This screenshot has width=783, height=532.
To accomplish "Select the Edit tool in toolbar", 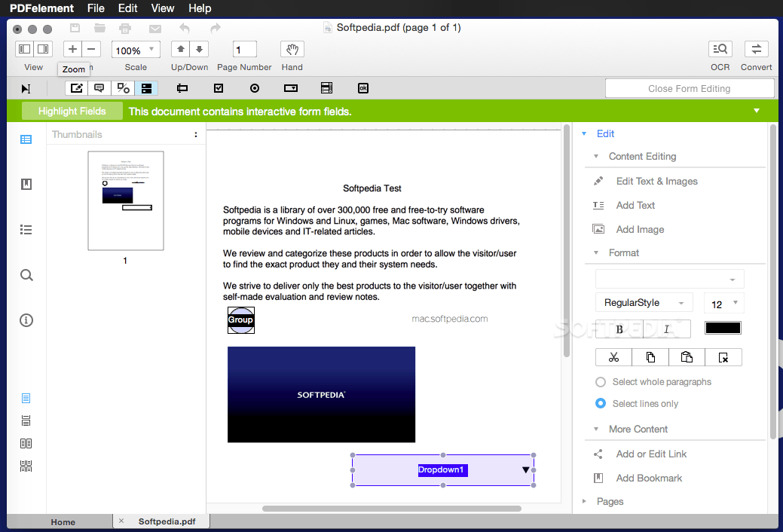I will [x=76, y=88].
